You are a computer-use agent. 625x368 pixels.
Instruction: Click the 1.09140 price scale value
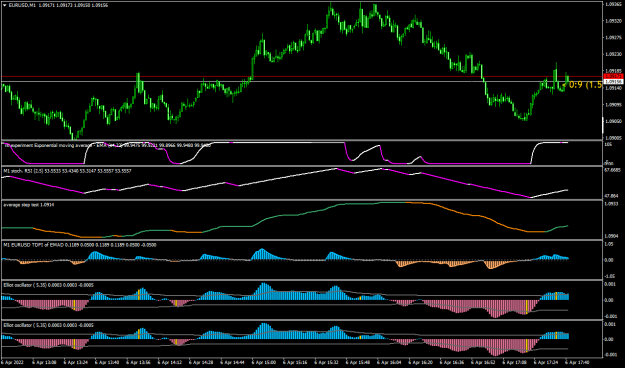[x=613, y=88]
